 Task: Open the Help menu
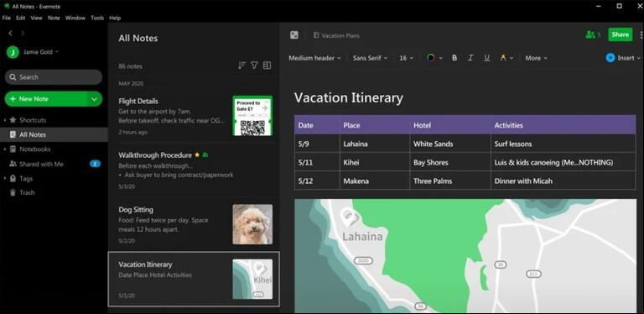[x=115, y=18]
